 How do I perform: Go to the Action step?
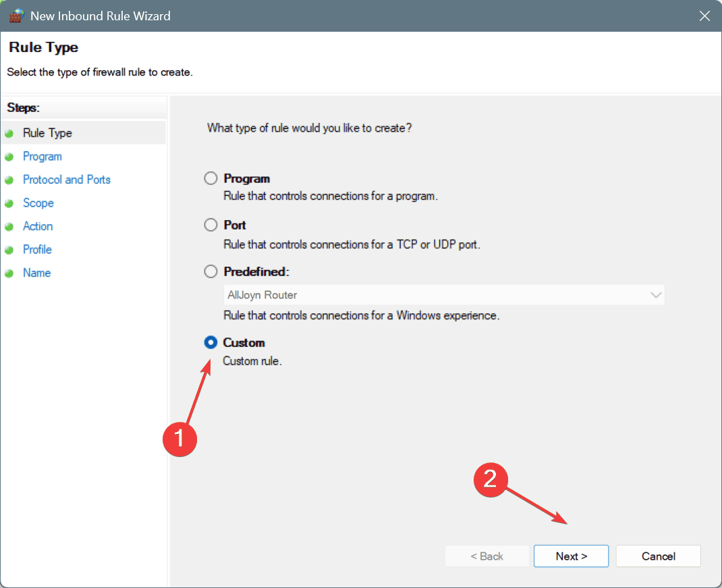pos(38,226)
